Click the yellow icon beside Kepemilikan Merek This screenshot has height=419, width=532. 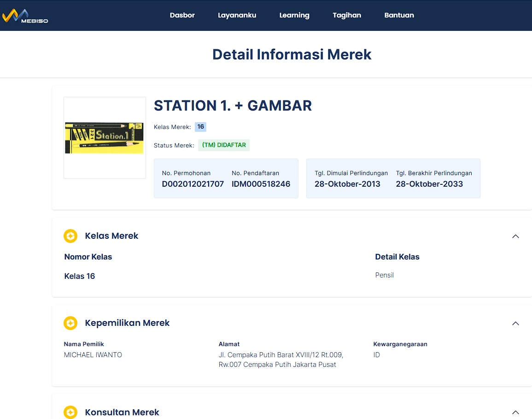point(70,323)
